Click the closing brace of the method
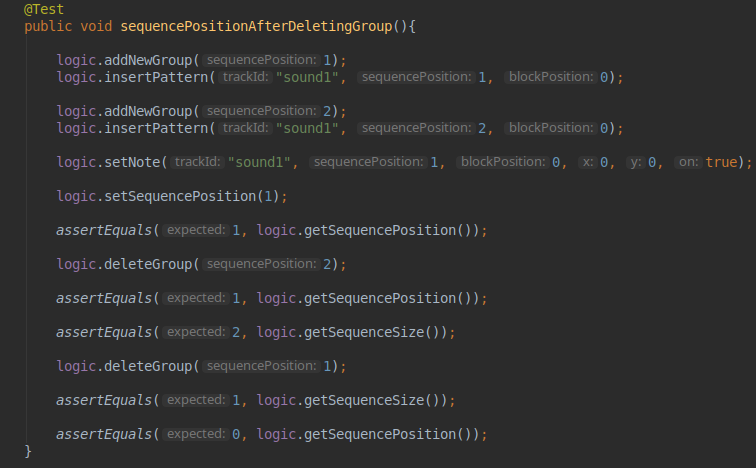Image resolution: width=756 pixels, height=468 pixels. click(x=28, y=451)
